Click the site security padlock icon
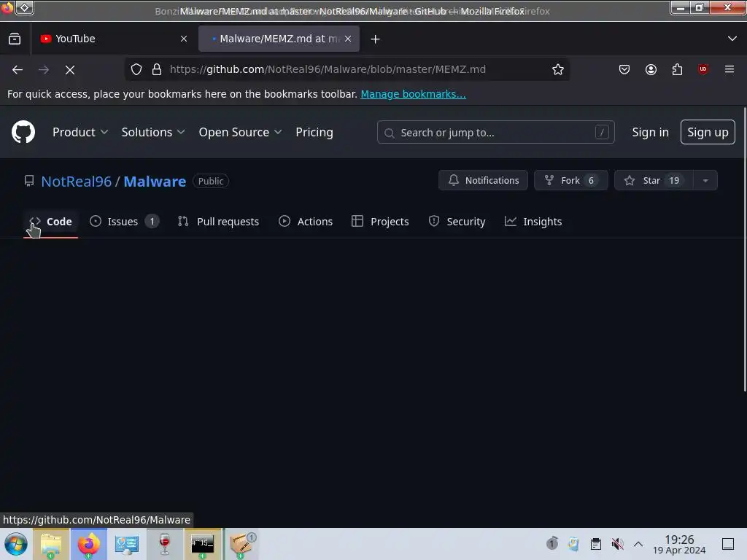Screen dimensions: 747x560 157,69
